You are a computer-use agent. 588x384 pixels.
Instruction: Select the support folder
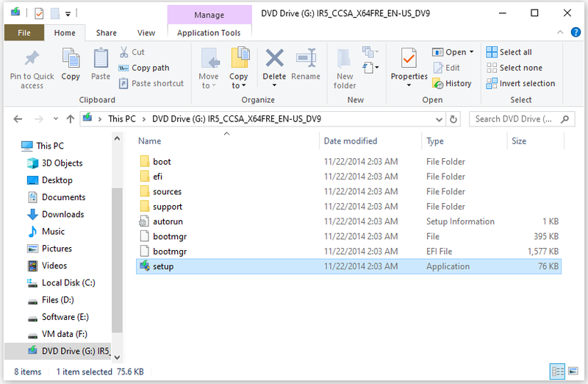(348, 207)
